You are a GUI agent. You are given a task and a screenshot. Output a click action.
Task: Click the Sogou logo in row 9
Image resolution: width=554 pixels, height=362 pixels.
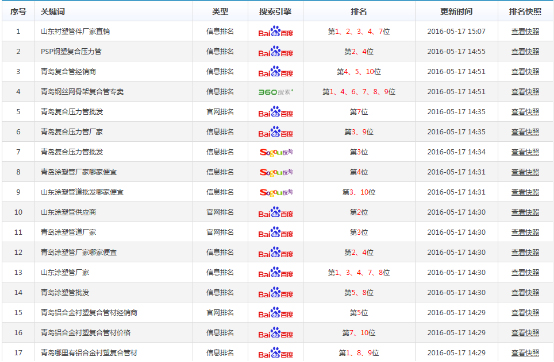coord(276,192)
